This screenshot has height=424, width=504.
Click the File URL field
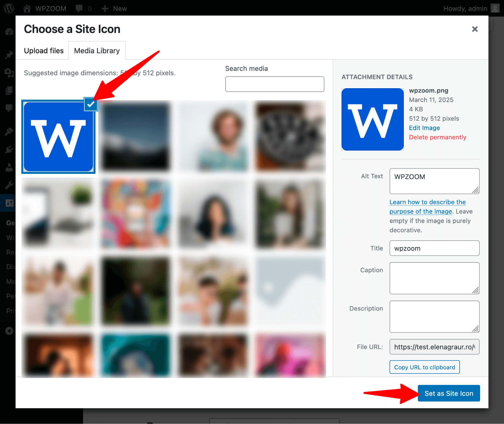tap(434, 347)
